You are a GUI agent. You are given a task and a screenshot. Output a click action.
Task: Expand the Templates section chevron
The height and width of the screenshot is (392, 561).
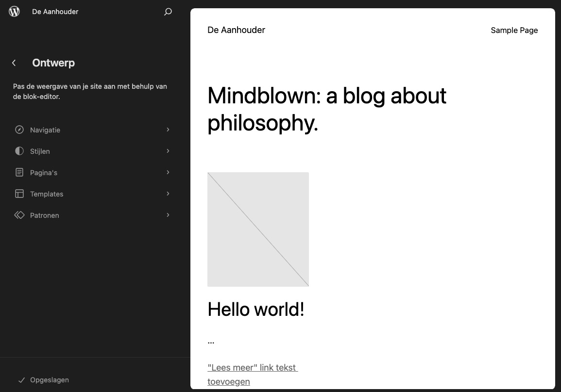coord(168,194)
